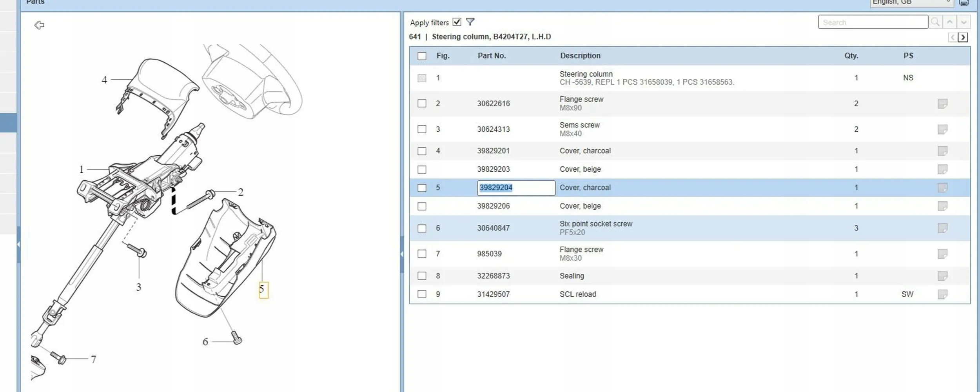
Task: Click part number 985039
Action: click(x=489, y=254)
